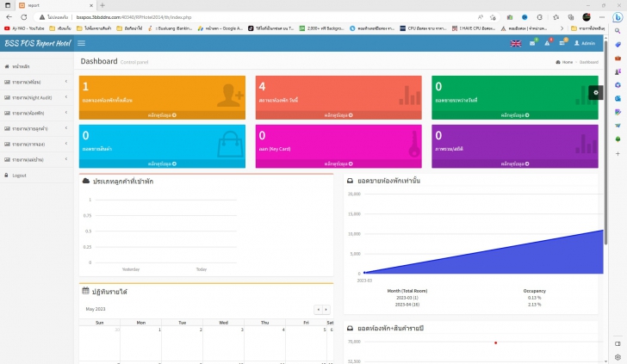This screenshot has width=627, height=364.
Task: Go to next month in calendar
Action: (326, 309)
